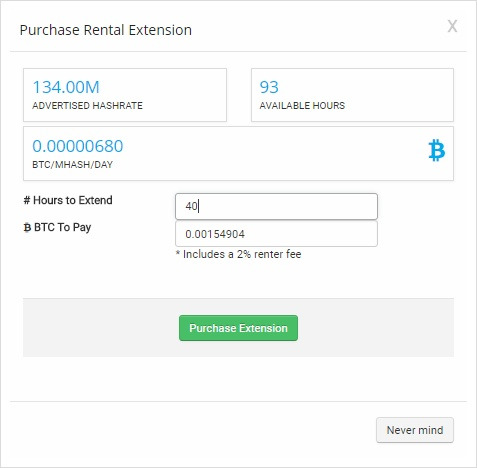Click the ADVERTISED HASHRATE label
477x468 pixels.
click(87, 106)
